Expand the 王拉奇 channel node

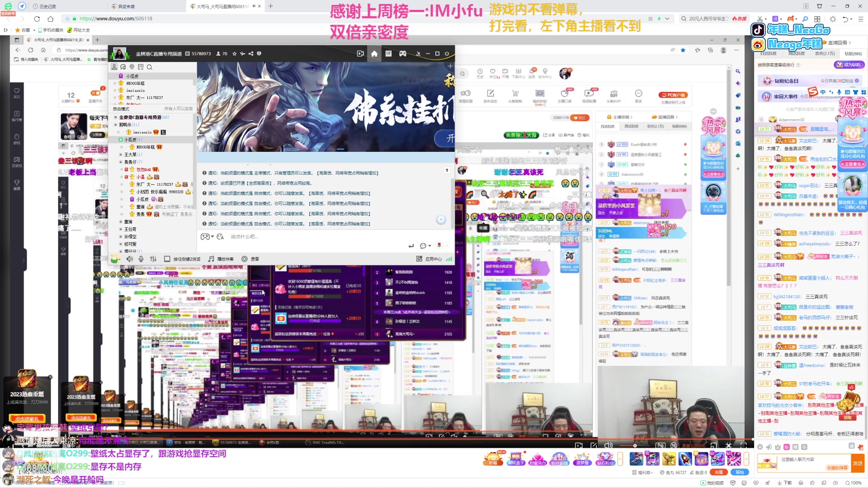[121, 230]
